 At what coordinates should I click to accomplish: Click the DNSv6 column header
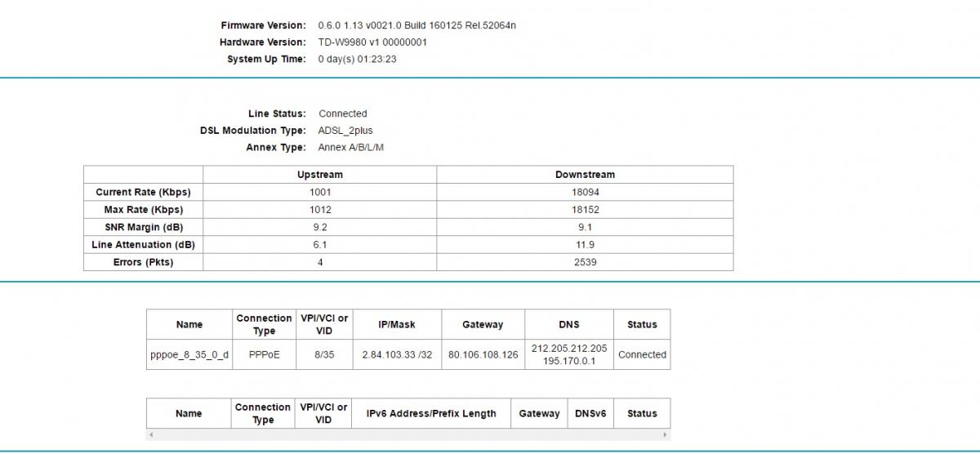[590, 414]
